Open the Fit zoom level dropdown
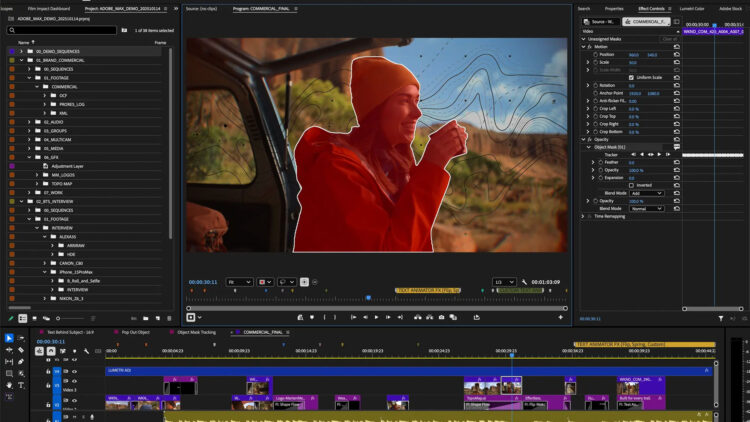750x422 pixels. [x=239, y=282]
